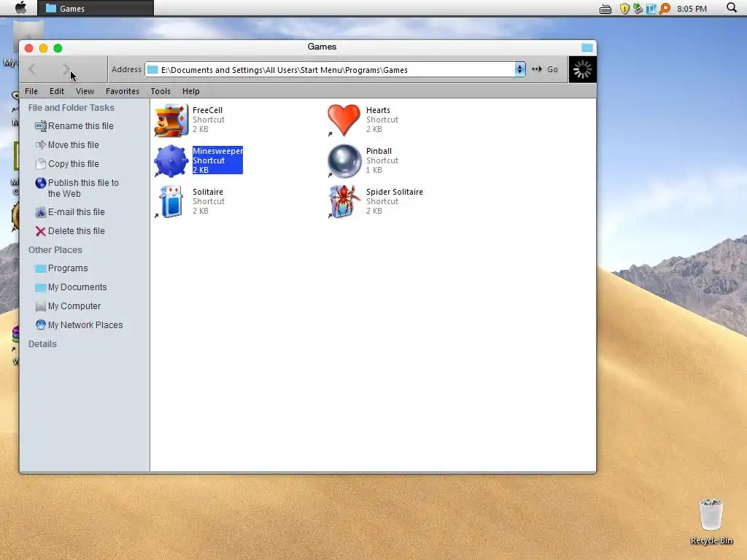Click the Publish to Web globe icon
The image size is (747, 560).
pos(41,183)
